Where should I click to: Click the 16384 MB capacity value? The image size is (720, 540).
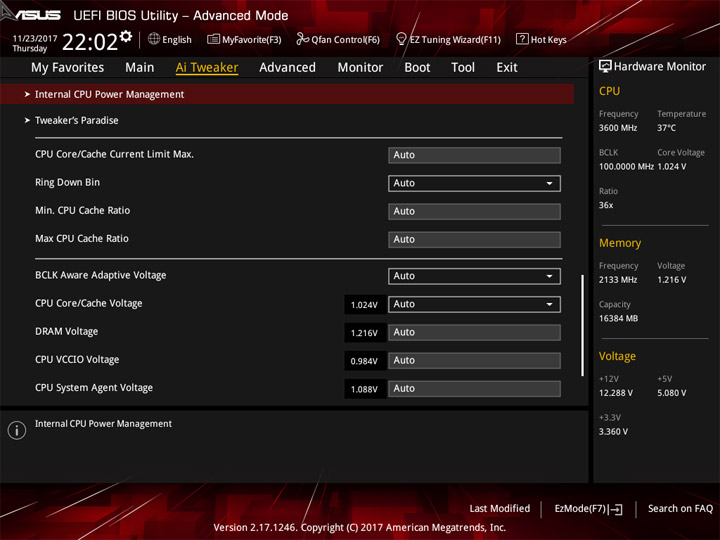point(619,318)
